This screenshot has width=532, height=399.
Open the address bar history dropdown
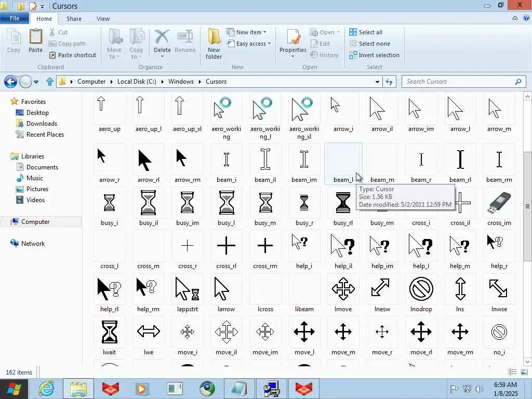click(377, 82)
